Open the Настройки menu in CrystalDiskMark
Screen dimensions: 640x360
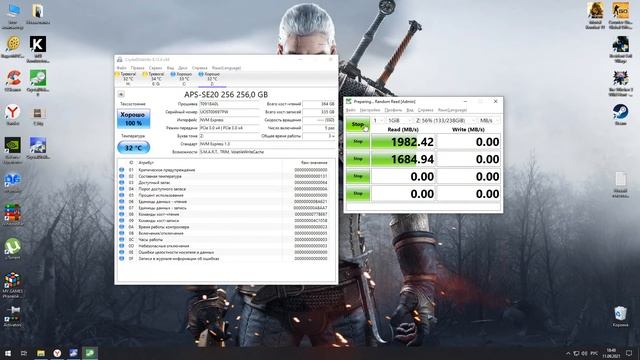(x=370, y=110)
